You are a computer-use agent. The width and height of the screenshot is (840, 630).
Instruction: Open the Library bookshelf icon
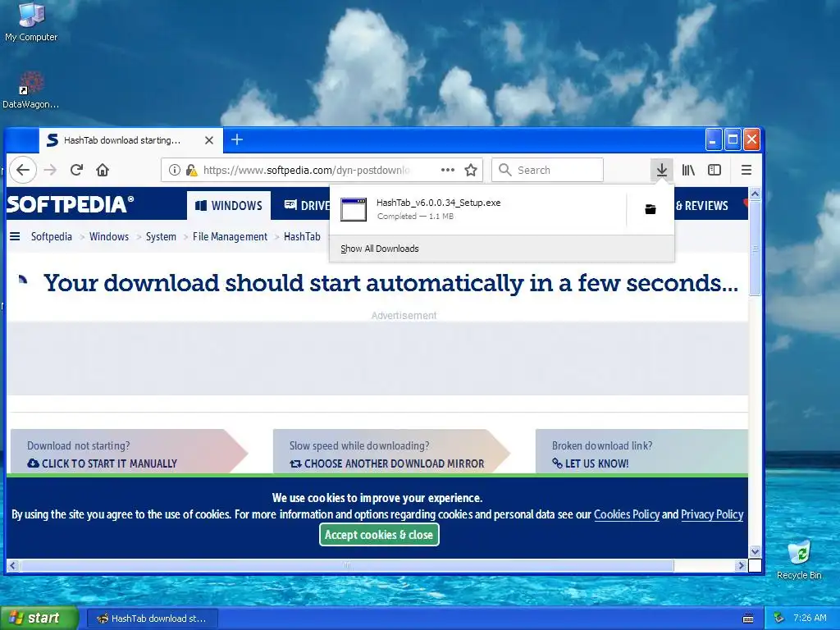[x=688, y=170]
